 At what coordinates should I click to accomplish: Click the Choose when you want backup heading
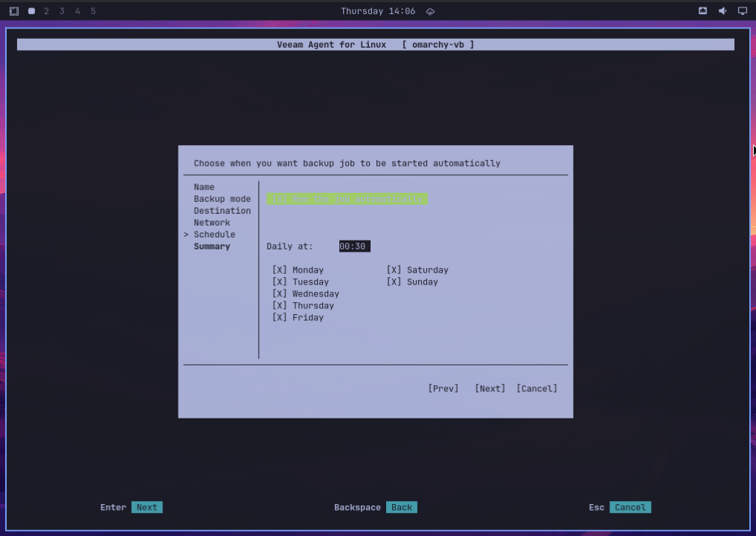(x=347, y=163)
